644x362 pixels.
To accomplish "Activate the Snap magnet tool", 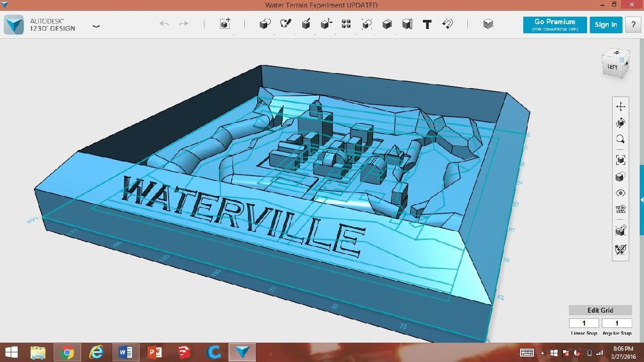I will click(x=447, y=24).
